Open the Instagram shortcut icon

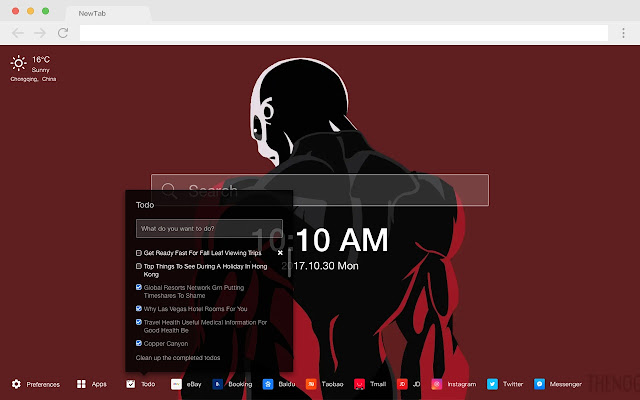pyautogui.click(x=437, y=384)
